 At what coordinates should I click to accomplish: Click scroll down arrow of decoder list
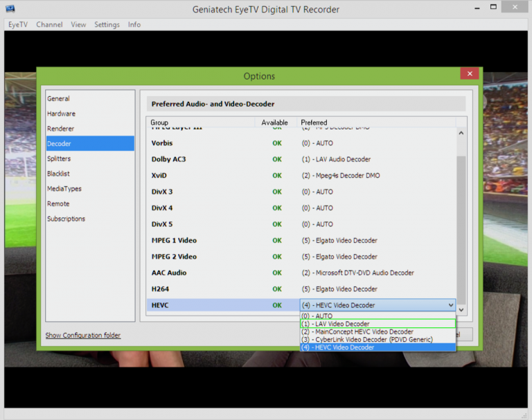point(461,309)
